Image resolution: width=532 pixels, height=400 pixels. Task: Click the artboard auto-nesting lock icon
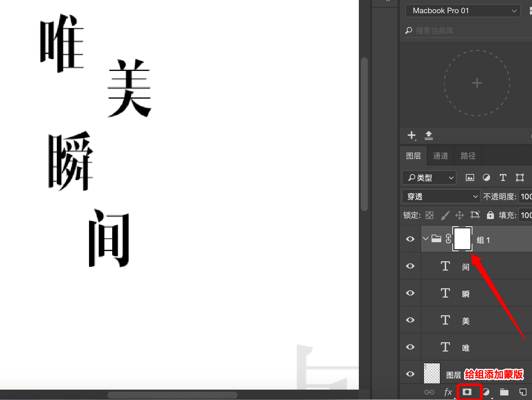pyautogui.click(x=475, y=215)
